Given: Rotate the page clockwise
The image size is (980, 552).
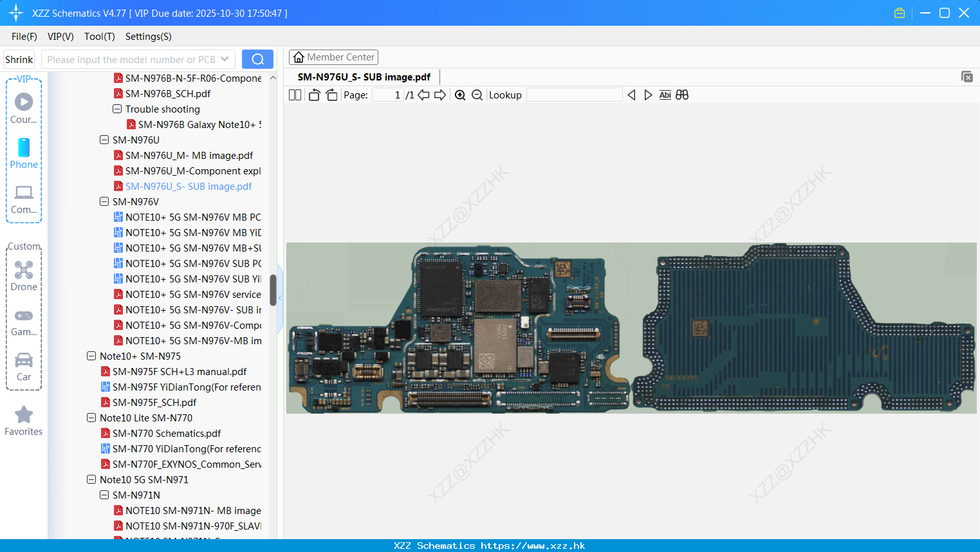Looking at the screenshot, I should point(331,95).
